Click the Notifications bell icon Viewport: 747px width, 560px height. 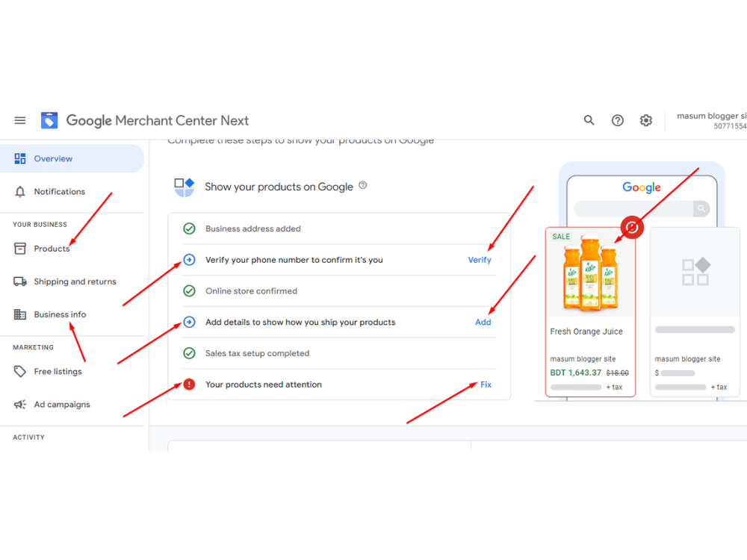click(20, 192)
